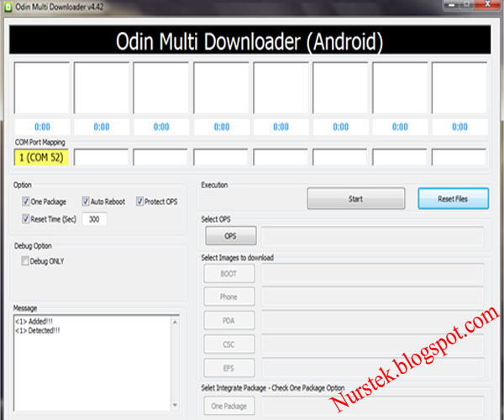
Task: Click the CSC image button
Action: (228, 344)
